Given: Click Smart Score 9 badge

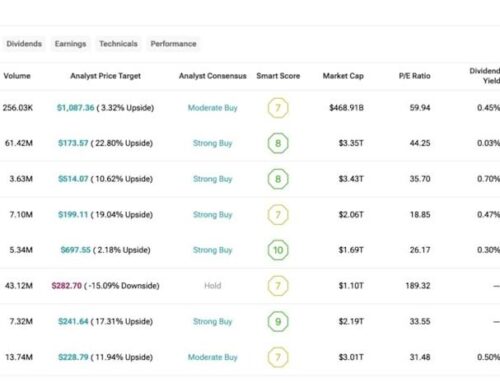Looking at the screenshot, I should point(278,321).
